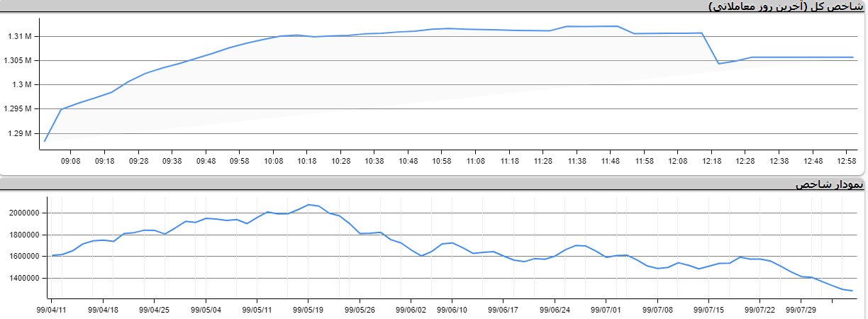
Task: Click the 'شاخص کل' chart title
Action: [786, 6]
